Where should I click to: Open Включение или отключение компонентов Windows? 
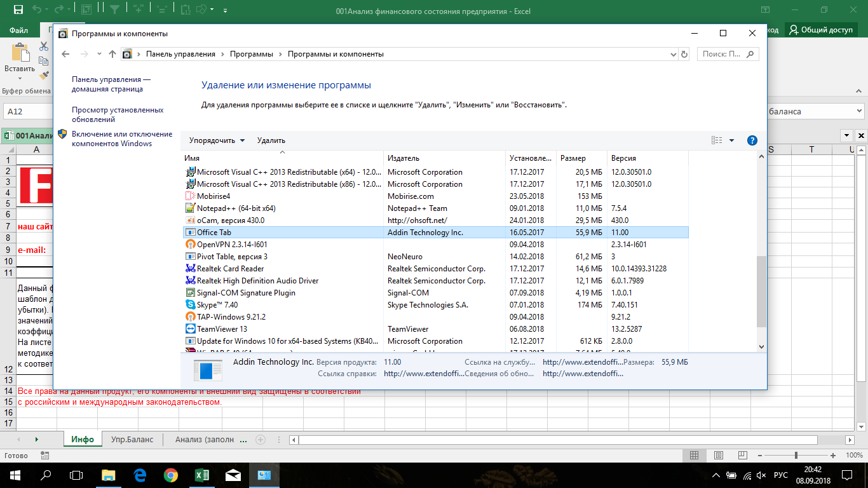[x=121, y=139]
